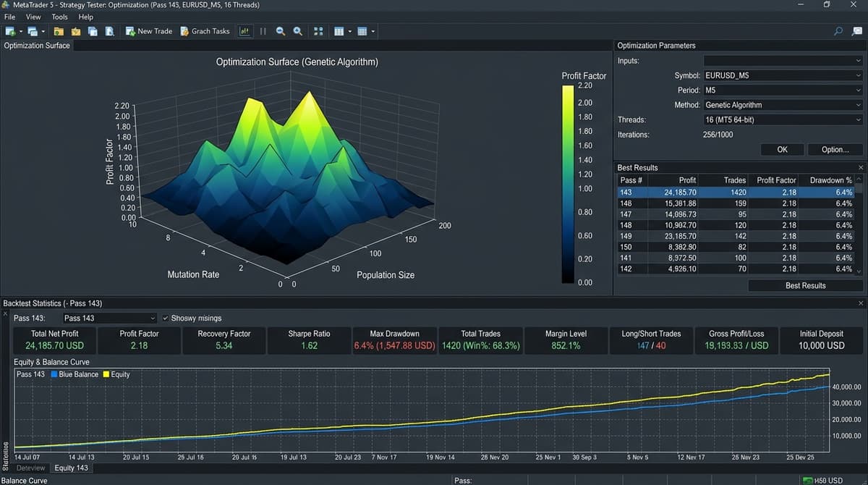This screenshot has height=485, width=868.
Task: Expand the first table layout dropdown arrow
Action: pos(349,31)
